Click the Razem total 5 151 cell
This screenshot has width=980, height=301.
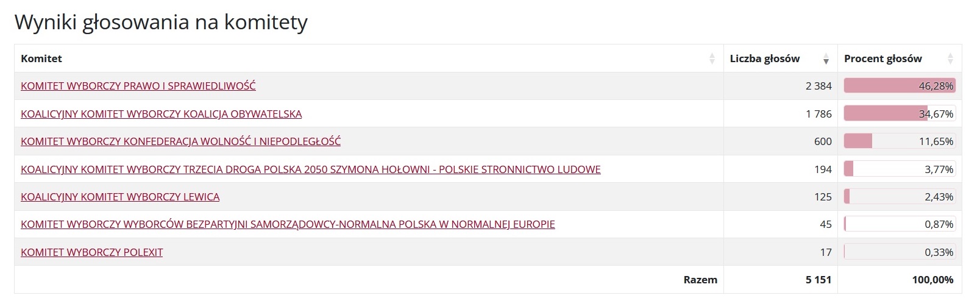(781, 280)
